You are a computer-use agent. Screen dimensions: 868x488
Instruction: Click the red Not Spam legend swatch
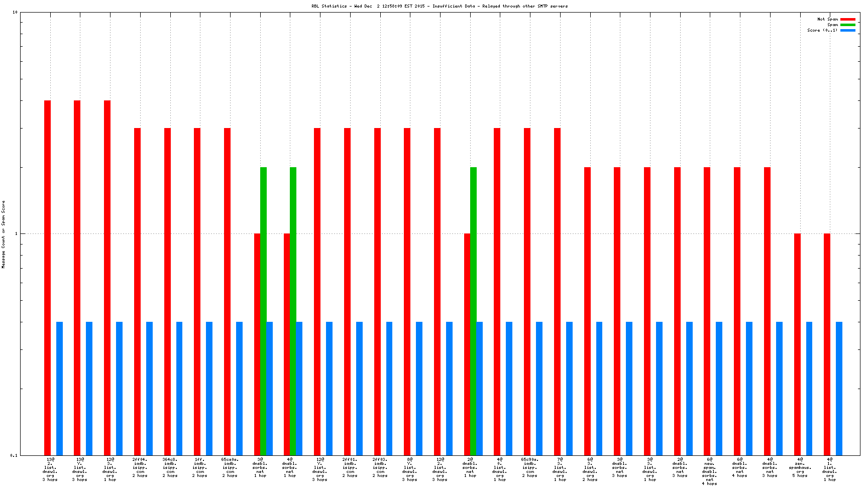848,19
